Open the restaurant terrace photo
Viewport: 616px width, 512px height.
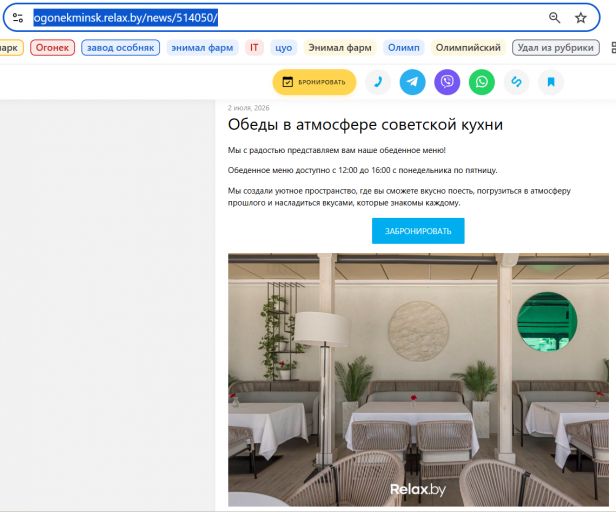[418, 380]
